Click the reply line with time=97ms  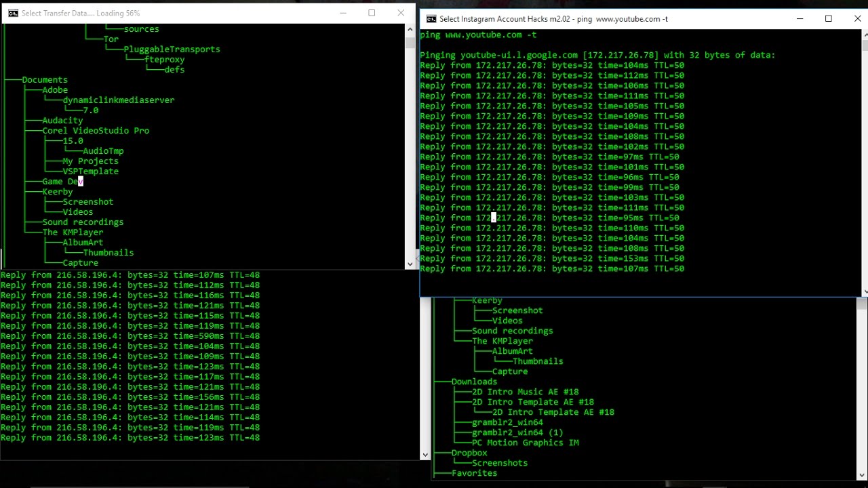549,157
